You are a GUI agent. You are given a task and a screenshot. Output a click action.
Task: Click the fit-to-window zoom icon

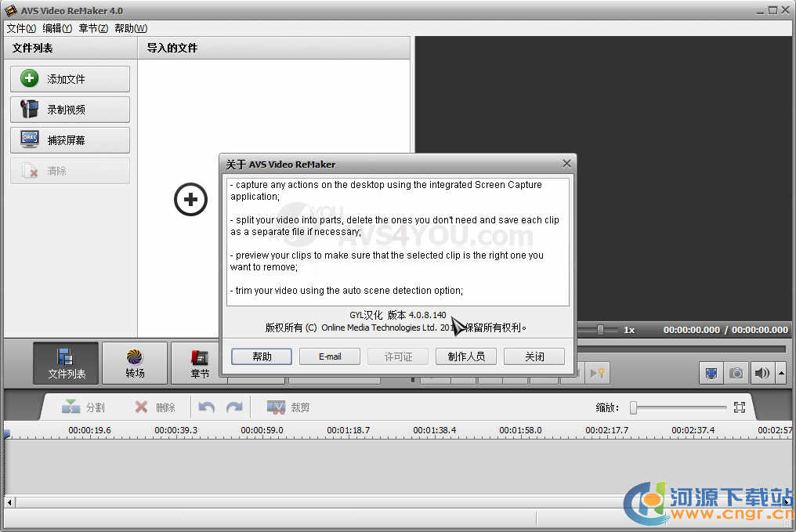(740, 407)
